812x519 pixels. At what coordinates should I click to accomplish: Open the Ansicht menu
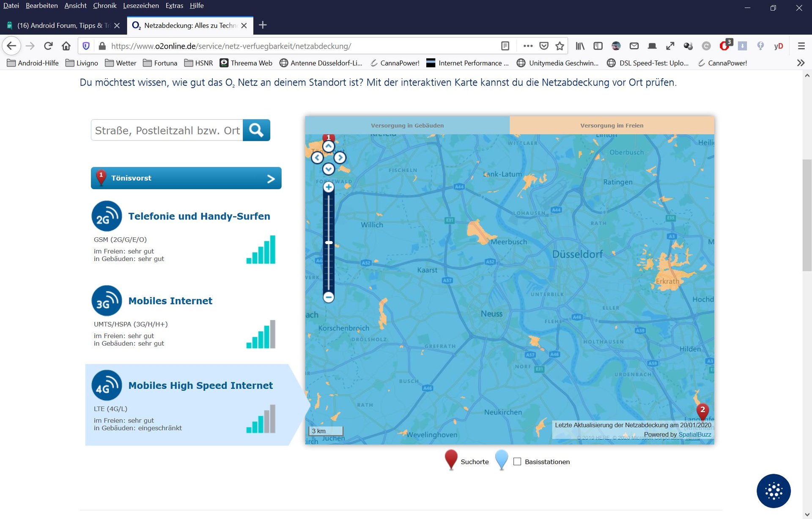pos(75,5)
